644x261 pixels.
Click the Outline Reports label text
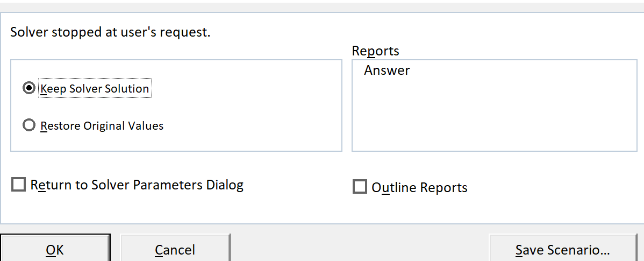point(419,187)
